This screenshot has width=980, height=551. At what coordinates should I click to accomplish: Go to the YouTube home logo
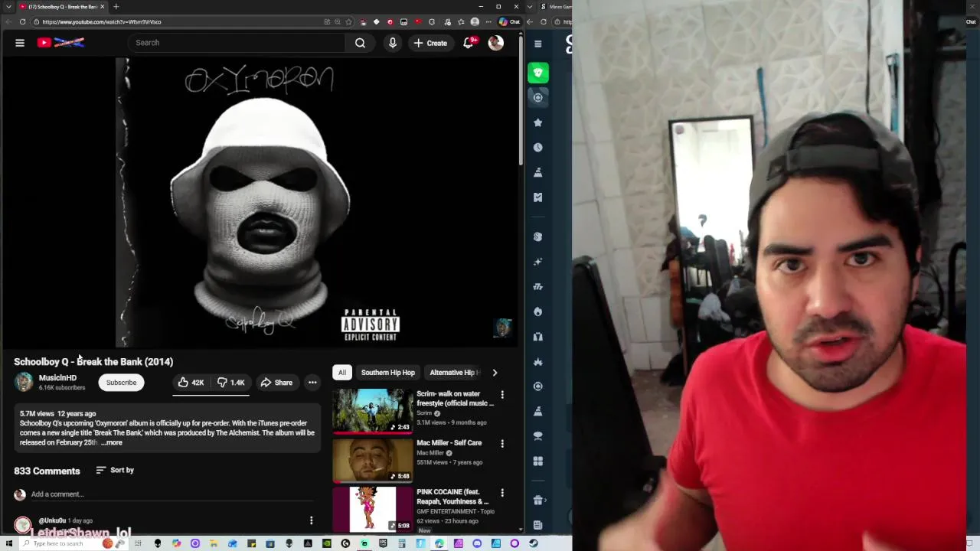[x=60, y=43]
